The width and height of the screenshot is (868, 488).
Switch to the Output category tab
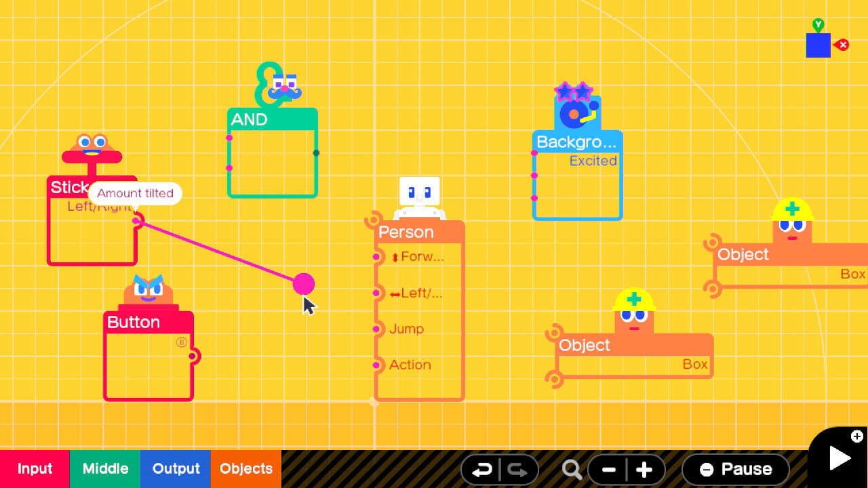click(175, 468)
